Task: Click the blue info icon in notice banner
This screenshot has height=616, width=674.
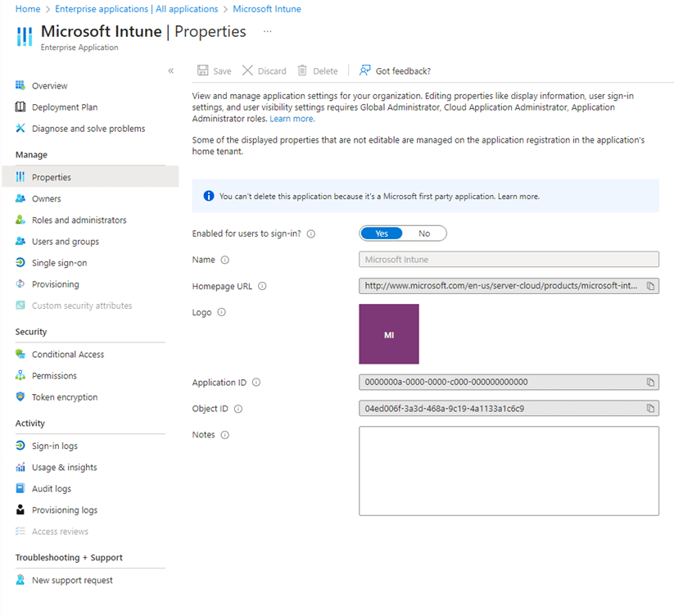Action: [x=209, y=196]
